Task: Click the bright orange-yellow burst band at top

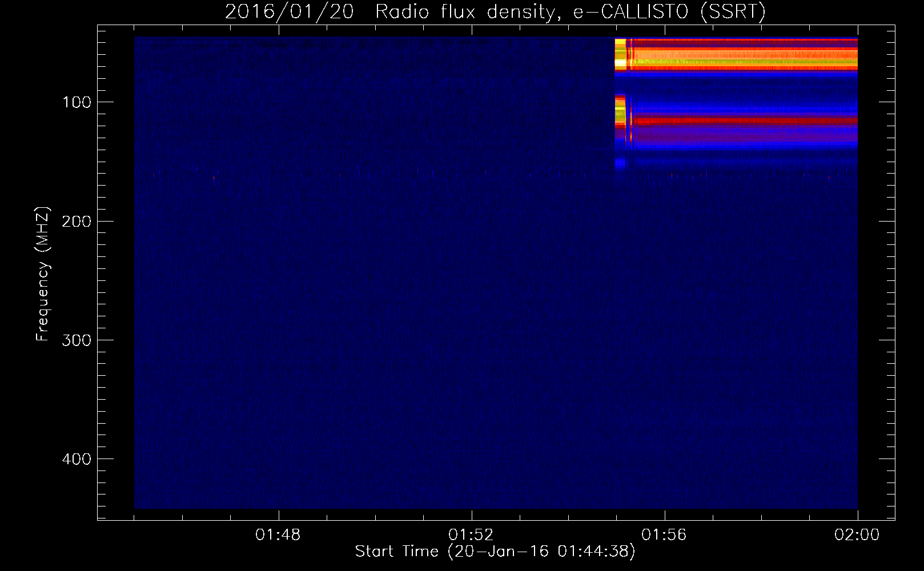Action: (x=736, y=54)
